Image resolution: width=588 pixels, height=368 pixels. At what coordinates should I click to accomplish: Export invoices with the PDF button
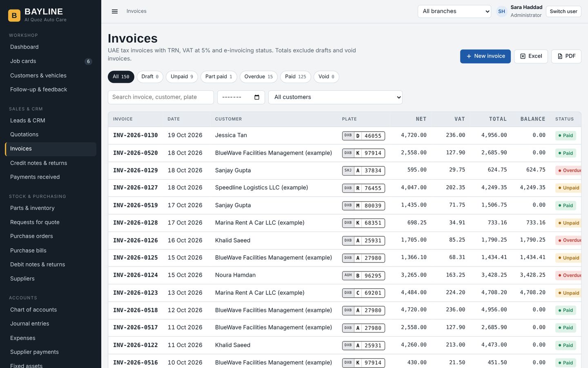click(x=566, y=56)
